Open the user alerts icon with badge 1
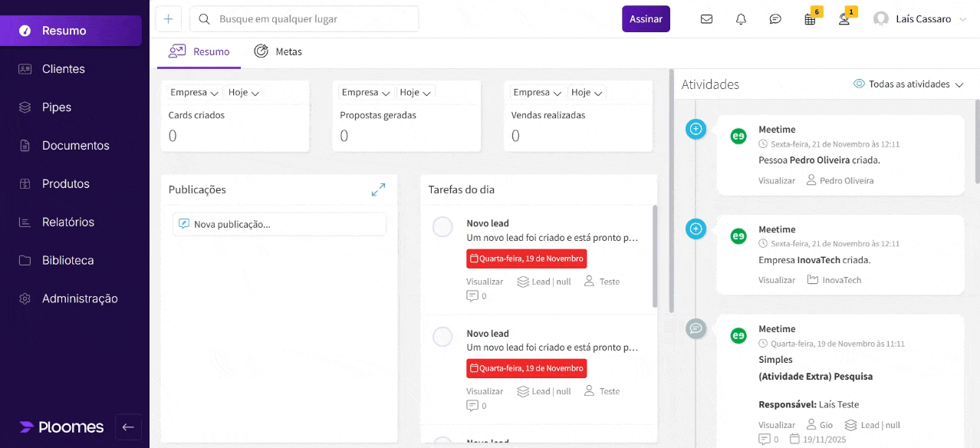The height and width of the screenshot is (448, 980). click(x=844, y=20)
